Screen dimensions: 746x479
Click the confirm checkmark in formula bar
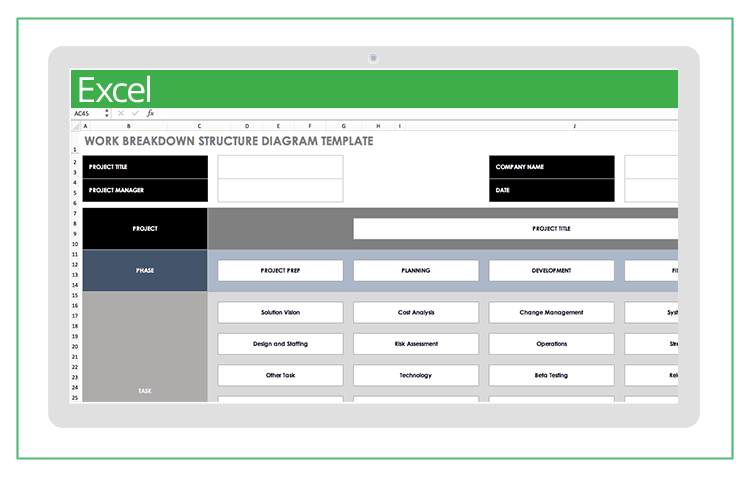pyautogui.click(x=135, y=114)
